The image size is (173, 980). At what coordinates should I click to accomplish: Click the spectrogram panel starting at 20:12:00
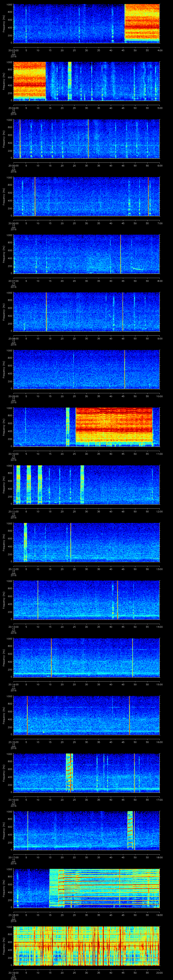(86, 542)
